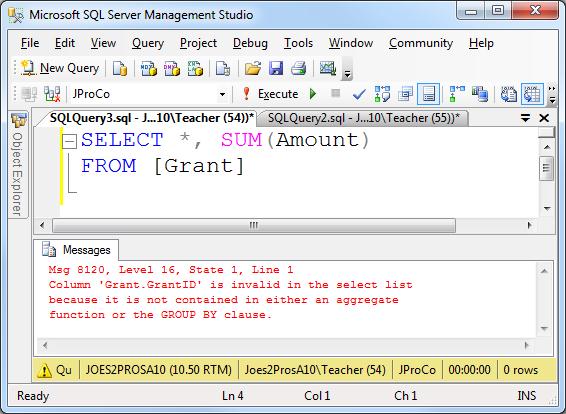Close the active query tab X
This screenshot has width=566, height=414.
click(544, 118)
